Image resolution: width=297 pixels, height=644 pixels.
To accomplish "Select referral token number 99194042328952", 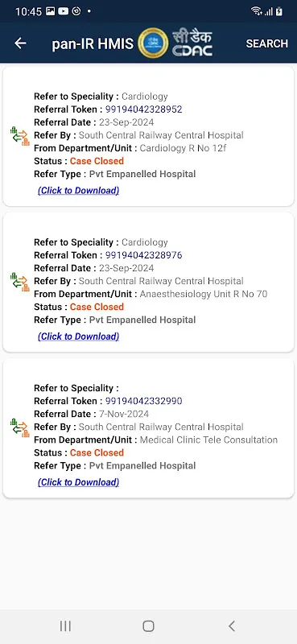I will 144,109.
